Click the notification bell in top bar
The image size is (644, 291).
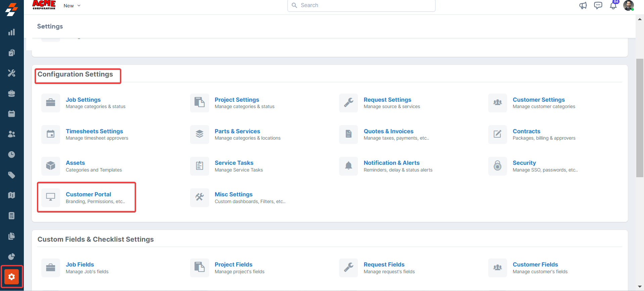613,6
